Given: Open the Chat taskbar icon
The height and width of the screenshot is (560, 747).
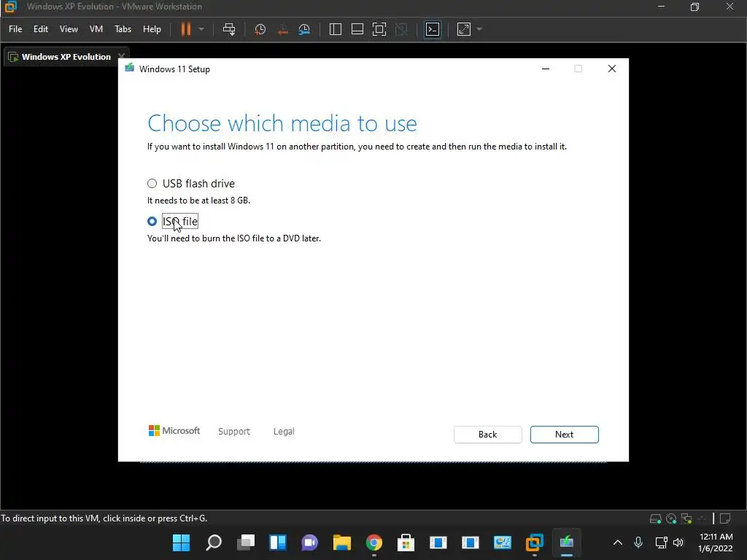Looking at the screenshot, I should pyautogui.click(x=309, y=542).
